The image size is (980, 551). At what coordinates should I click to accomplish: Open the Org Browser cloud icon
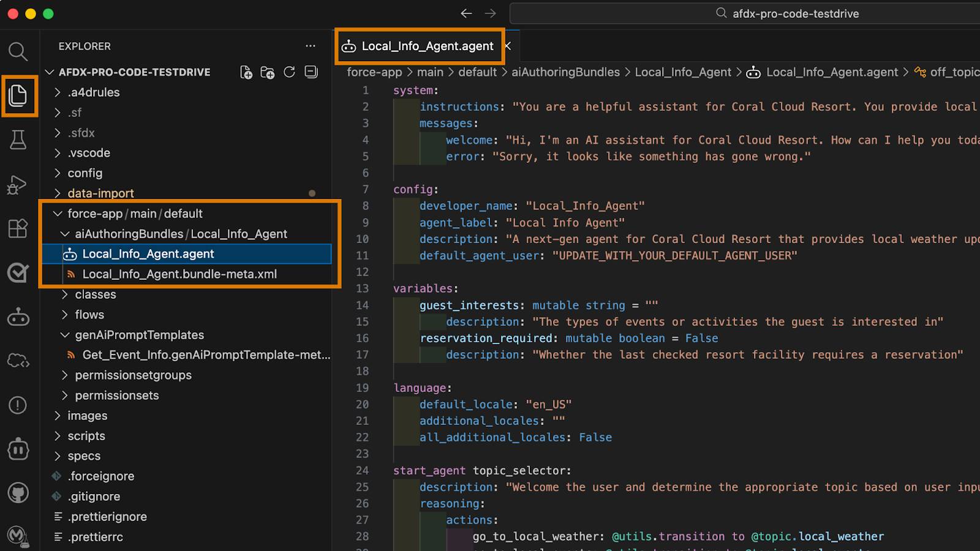pyautogui.click(x=18, y=361)
